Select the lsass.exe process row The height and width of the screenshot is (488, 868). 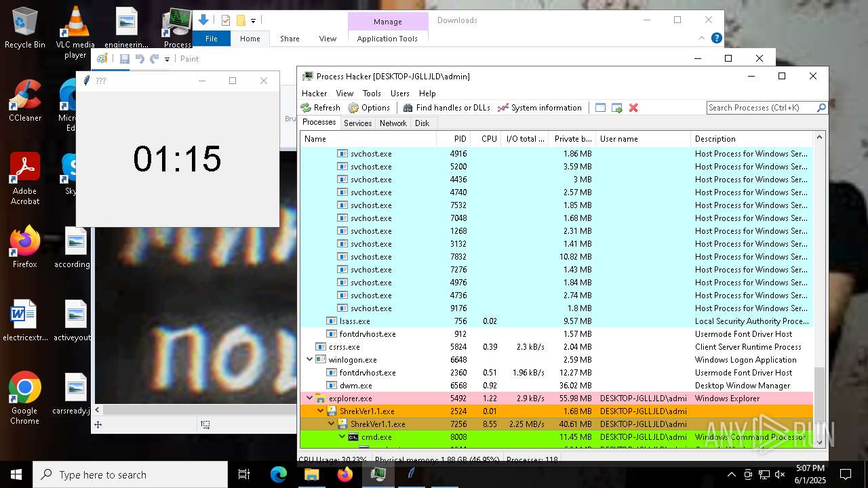tap(557, 321)
